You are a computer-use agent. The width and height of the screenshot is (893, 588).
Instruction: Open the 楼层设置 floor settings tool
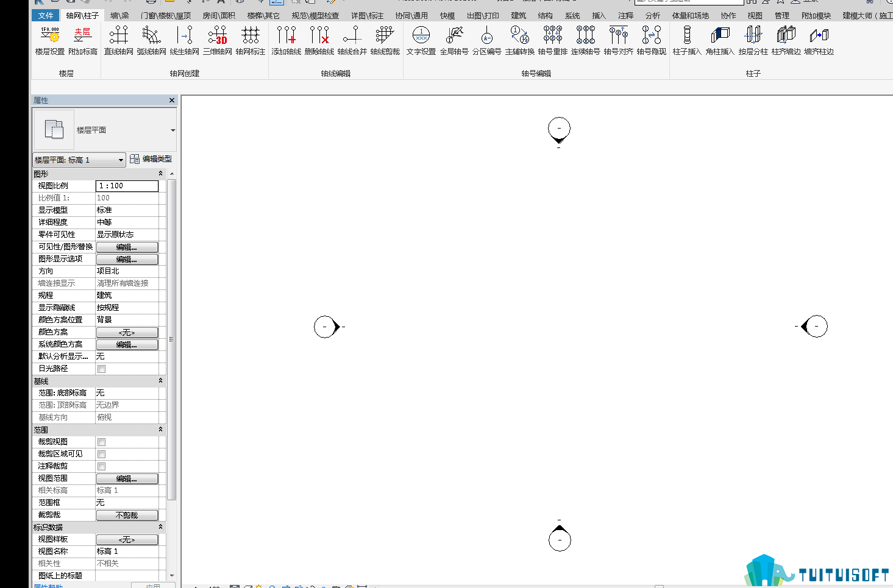pyautogui.click(x=50, y=41)
